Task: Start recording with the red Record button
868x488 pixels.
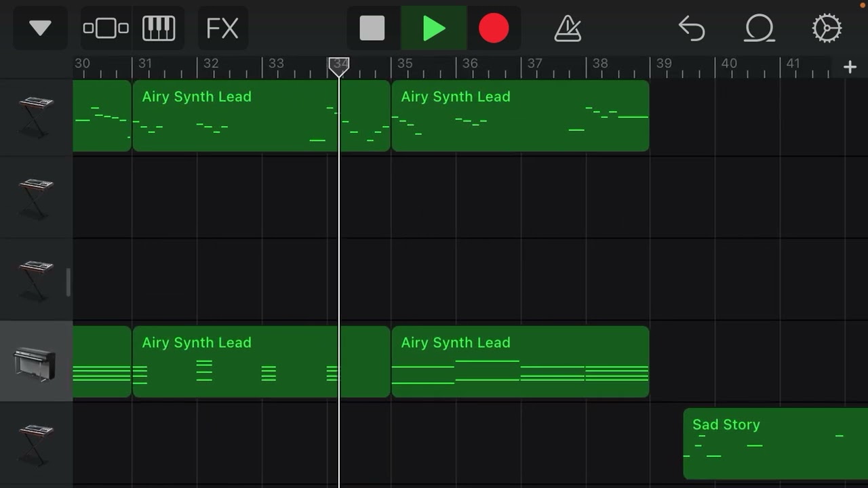Action: 494,28
